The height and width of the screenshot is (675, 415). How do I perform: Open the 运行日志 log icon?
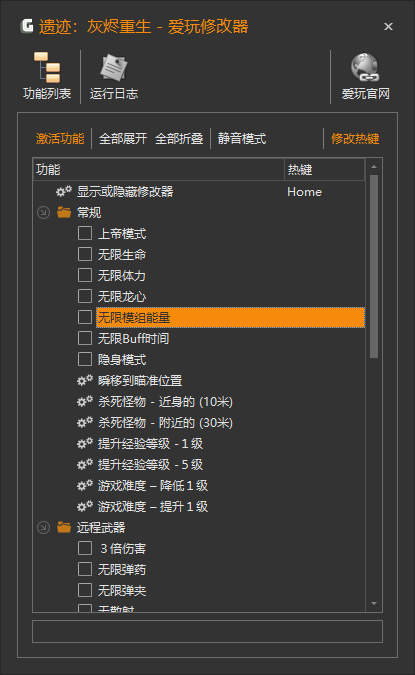(x=114, y=68)
